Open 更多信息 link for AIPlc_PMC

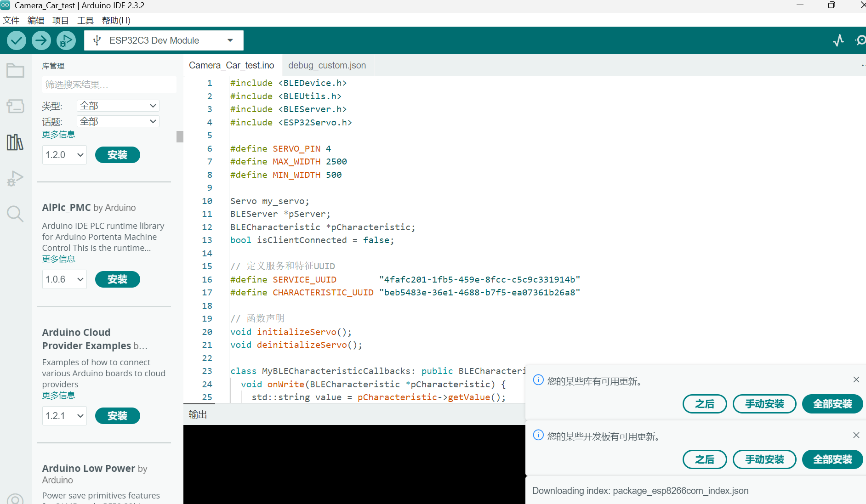pos(59,259)
